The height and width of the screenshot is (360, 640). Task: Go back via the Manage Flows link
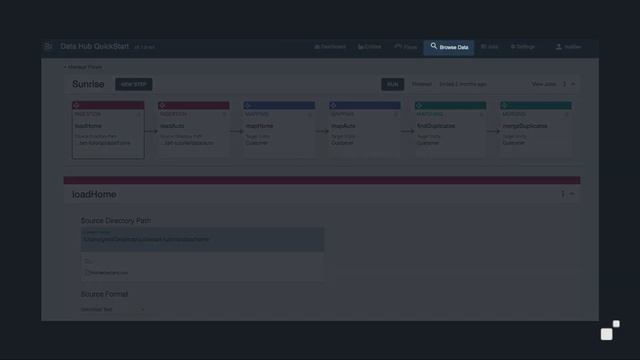pyautogui.click(x=83, y=67)
